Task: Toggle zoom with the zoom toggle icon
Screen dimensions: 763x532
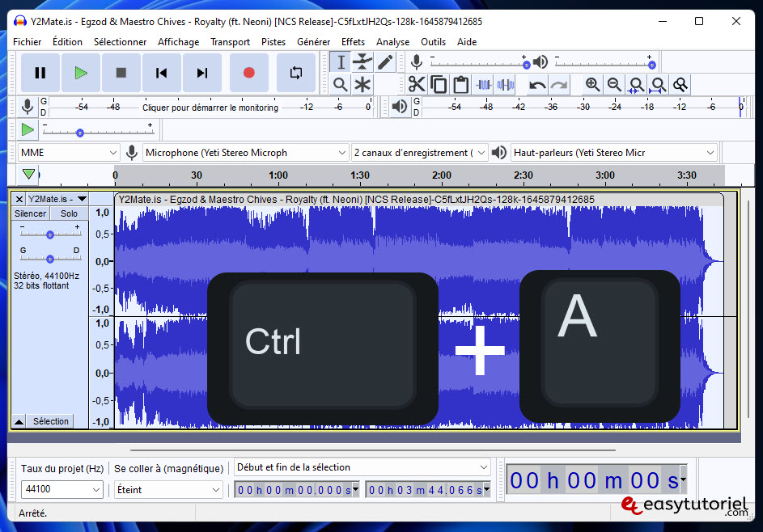Action: tap(680, 85)
